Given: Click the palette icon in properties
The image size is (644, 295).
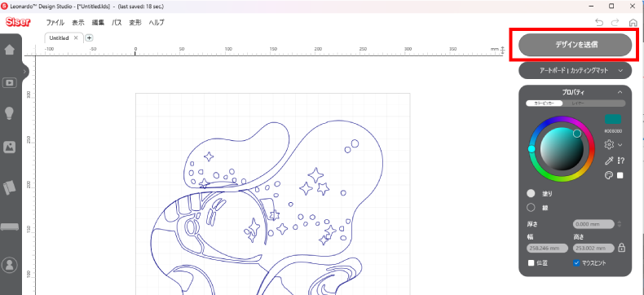Looking at the screenshot, I should 609,175.
